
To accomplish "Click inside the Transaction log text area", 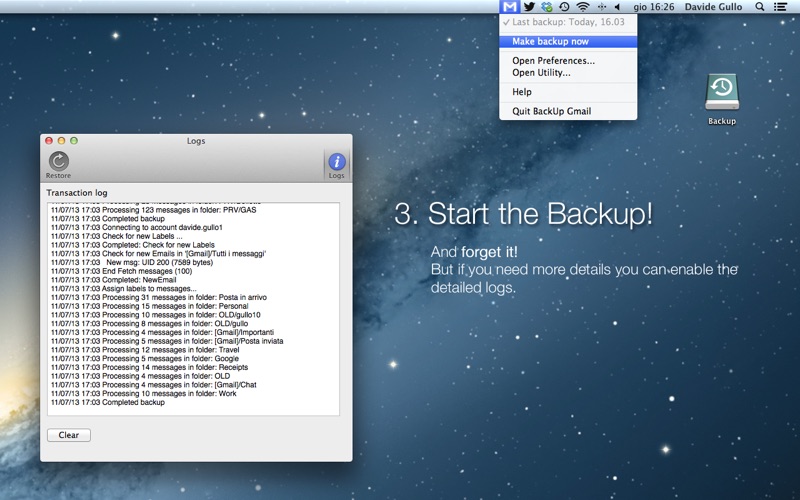I will click(x=193, y=308).
